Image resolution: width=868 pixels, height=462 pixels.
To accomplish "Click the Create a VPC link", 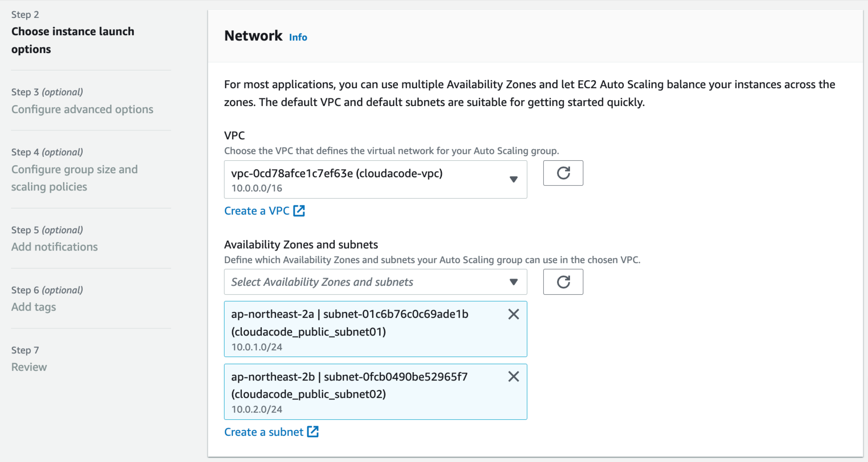I will (x=264, y=211).
